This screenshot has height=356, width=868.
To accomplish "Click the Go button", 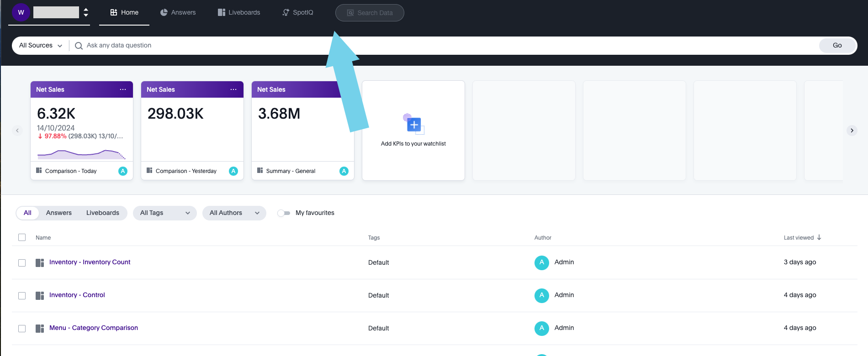I will point(837,45).
